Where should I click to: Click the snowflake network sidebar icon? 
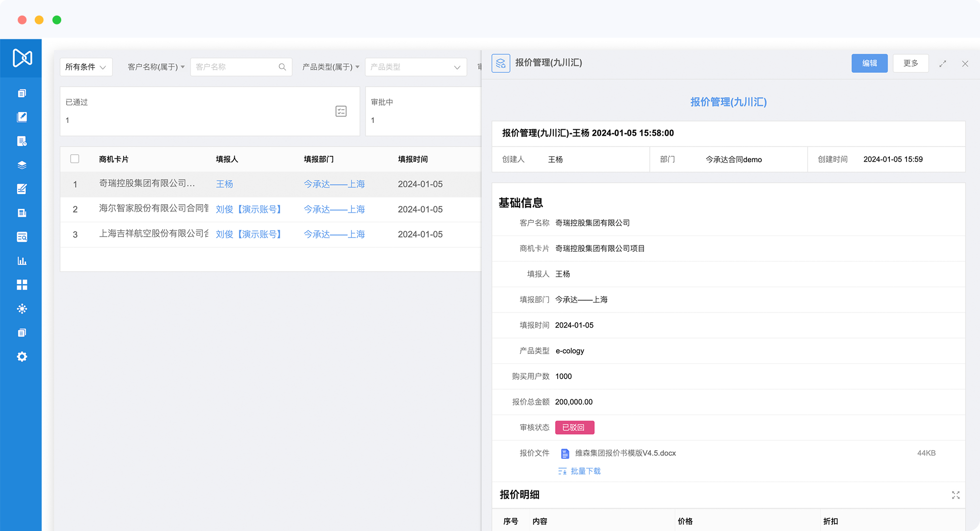[x=22, y=309]
